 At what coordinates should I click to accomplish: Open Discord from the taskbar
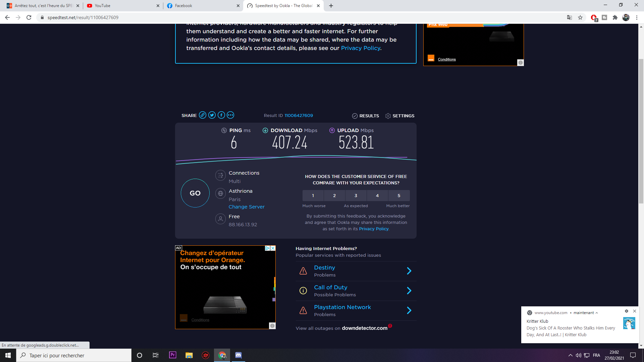tap(238, 355)
